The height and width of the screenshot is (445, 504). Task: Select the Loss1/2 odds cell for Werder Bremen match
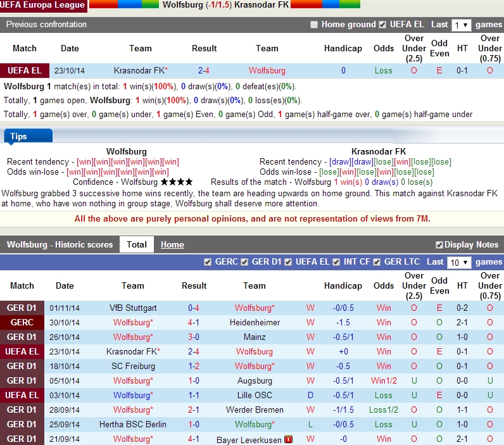384,410
